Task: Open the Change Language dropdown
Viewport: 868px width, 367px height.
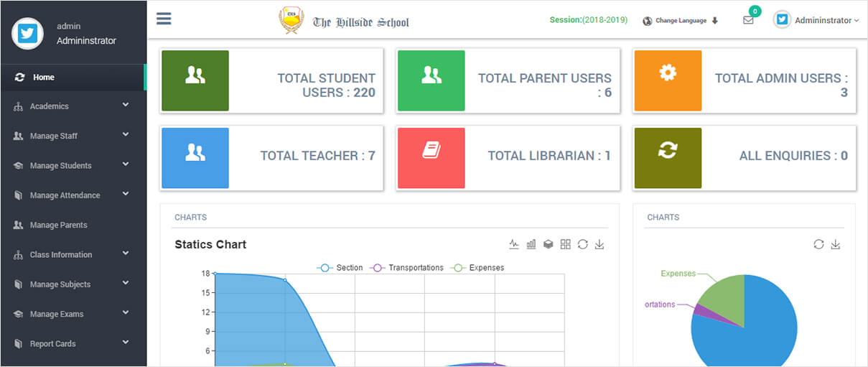Action: pyautogui.click(x=681, y=21)
